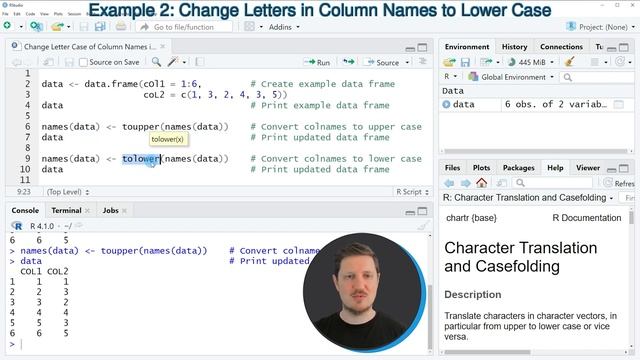Expand the recent files dropdown arrow
This screenshot has width=640, height=360.
click(69, 27)
